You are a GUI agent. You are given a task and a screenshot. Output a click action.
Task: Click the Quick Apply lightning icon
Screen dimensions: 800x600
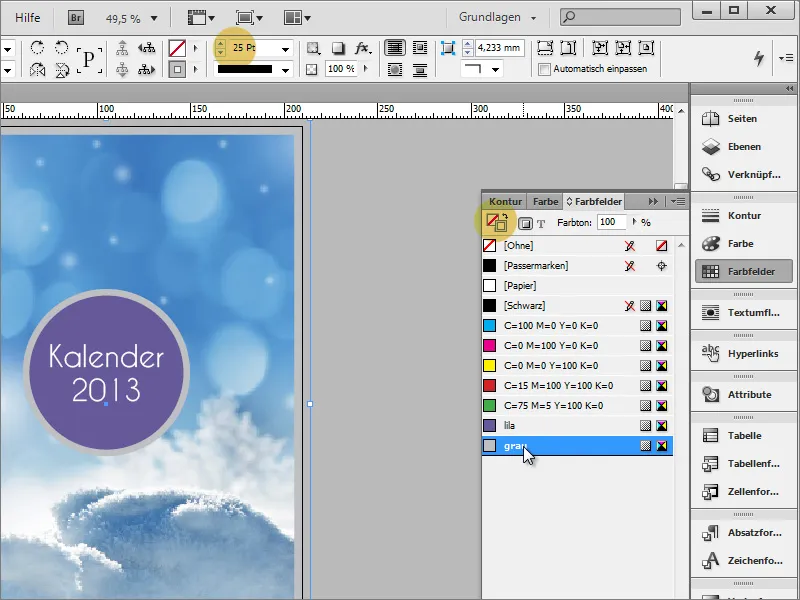click(759, 58)
